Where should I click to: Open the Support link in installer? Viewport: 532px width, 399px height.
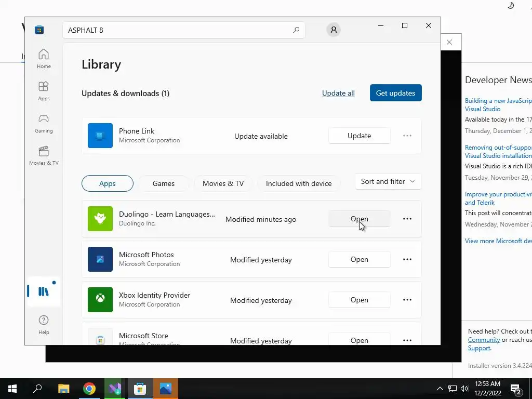tap(479, 348)
